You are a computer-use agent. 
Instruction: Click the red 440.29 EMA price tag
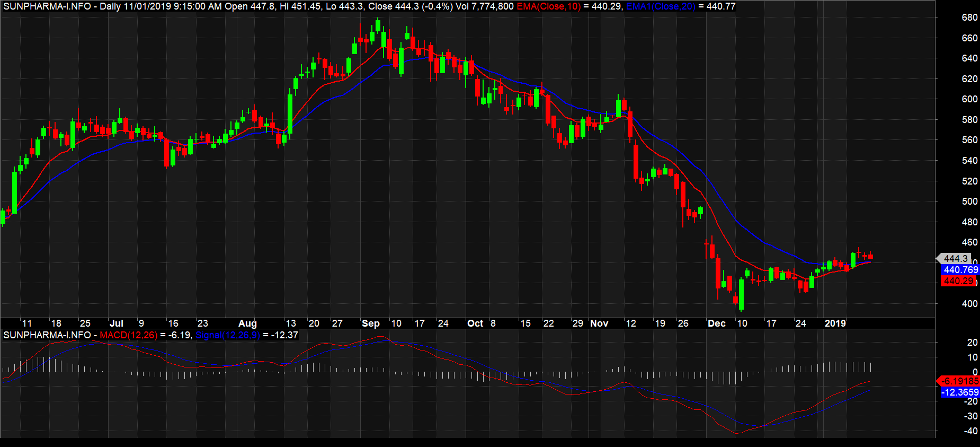click(x=959, y=281)
